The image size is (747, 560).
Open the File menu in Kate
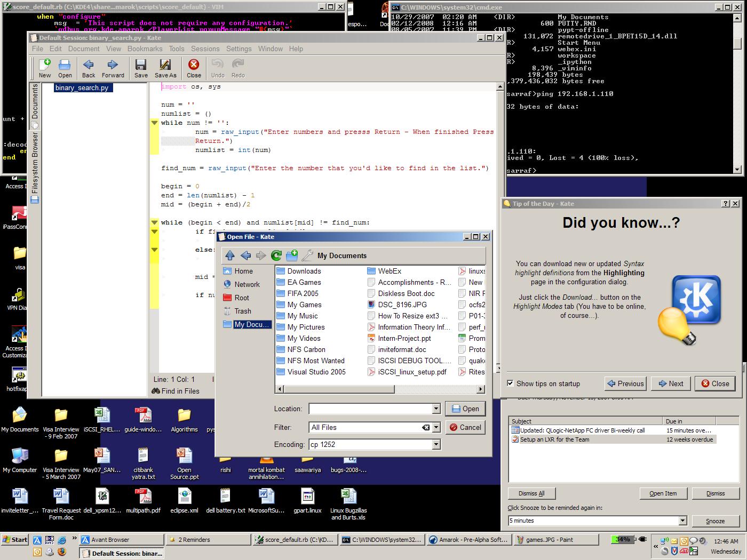pyautogui.click(x=37, y=49)
